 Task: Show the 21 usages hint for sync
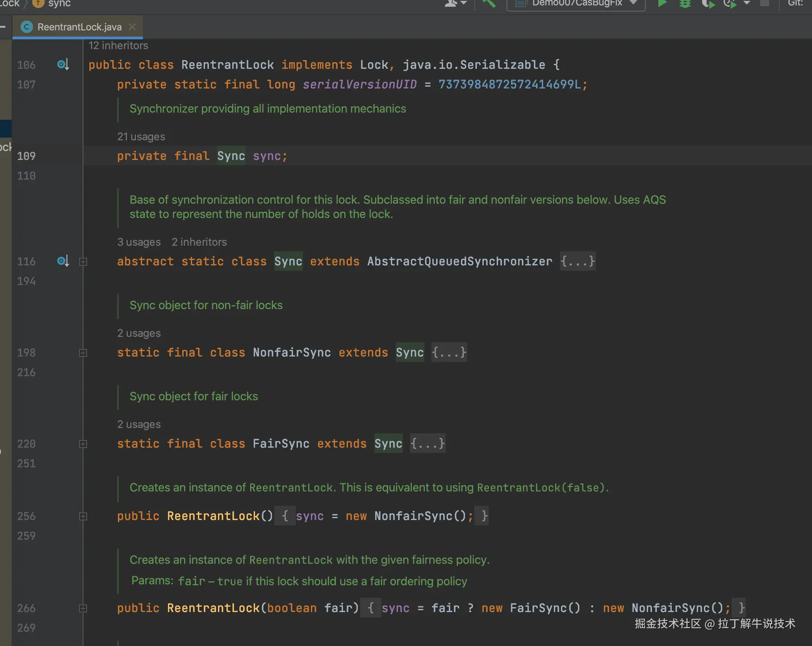click(141, 137)
